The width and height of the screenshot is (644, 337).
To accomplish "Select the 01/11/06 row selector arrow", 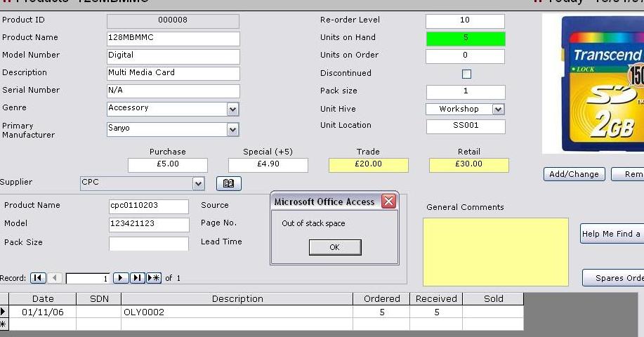I will (x=4, y=312).
